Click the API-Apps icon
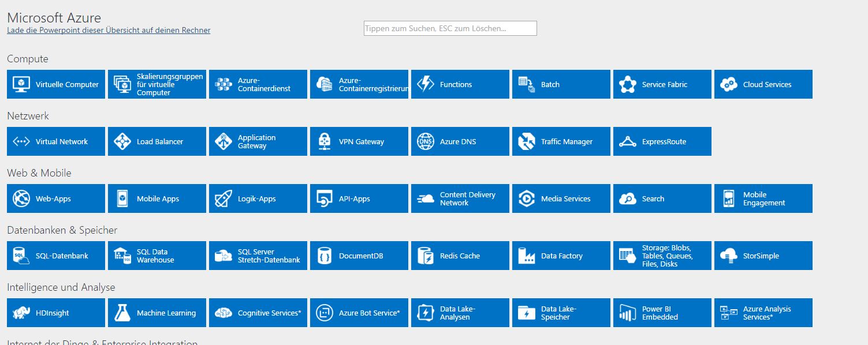 (x=325, y=198)
